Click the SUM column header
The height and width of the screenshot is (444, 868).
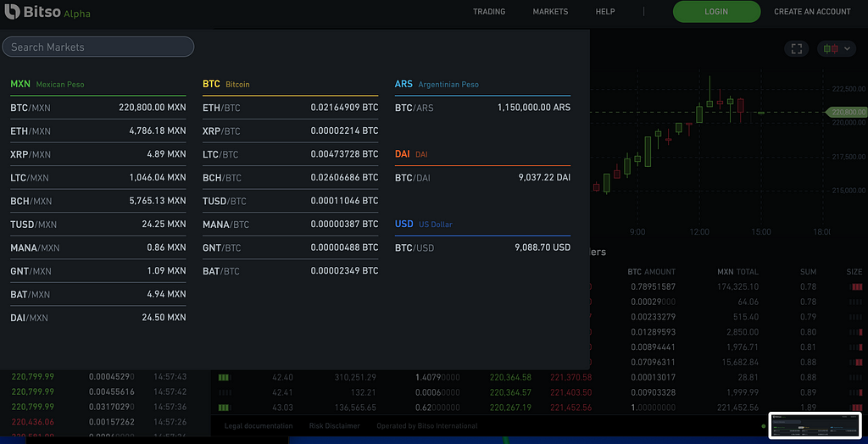click(x=808, y=272)
